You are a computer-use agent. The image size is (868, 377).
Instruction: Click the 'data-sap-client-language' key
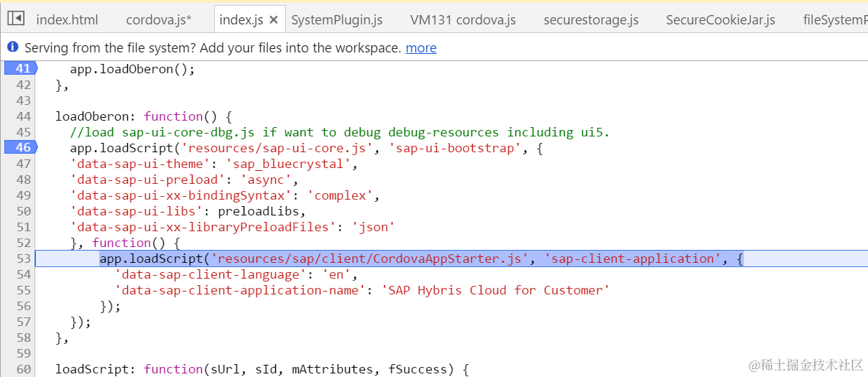(211, 274)
